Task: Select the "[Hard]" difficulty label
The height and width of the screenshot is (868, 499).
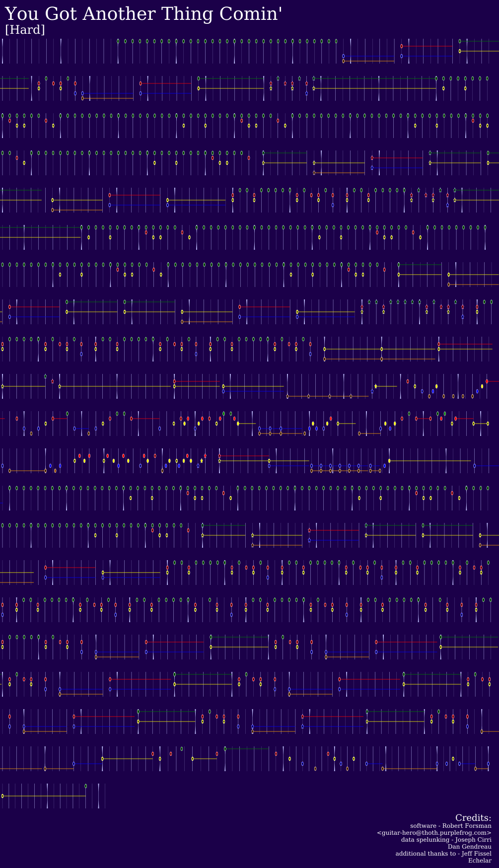Action: point(25,30)
